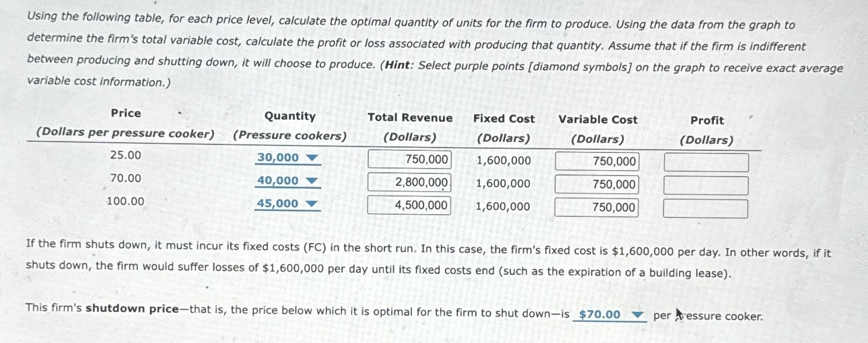This screenshot has width=868, height=343.
Task: Open the shutdown price dropdown showing $70.00
Action: (640, 315)
